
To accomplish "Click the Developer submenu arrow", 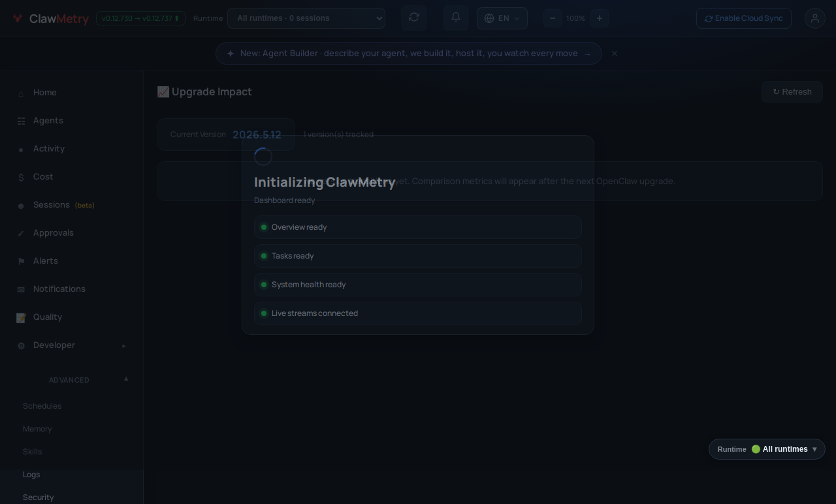I will click(x=124, y=345).
